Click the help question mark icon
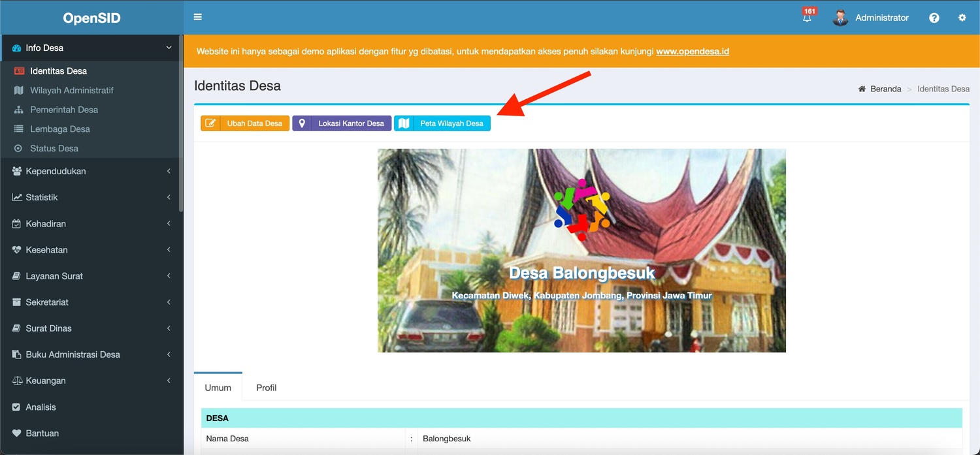980x455 pixels. (934, 18)
